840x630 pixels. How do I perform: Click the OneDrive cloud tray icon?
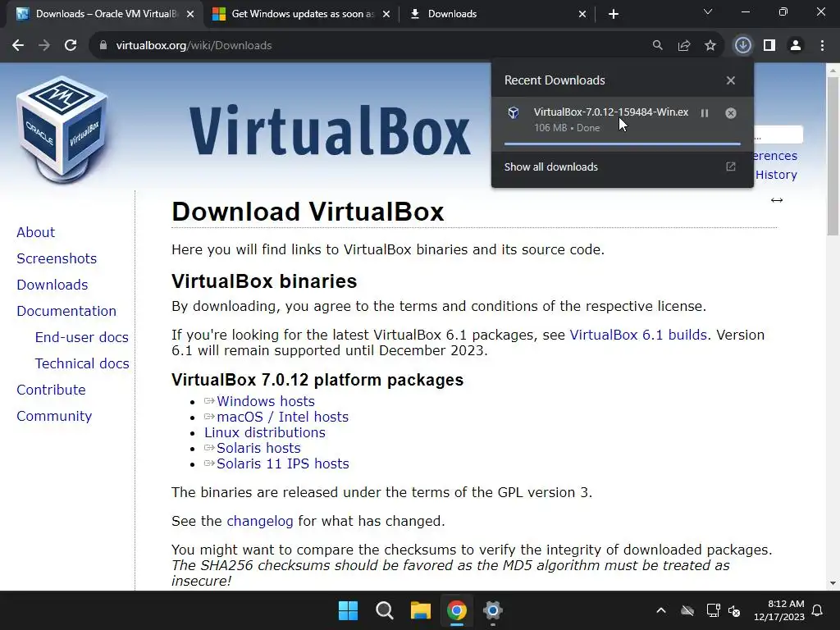pyautogui.click(x=687, y=610)
